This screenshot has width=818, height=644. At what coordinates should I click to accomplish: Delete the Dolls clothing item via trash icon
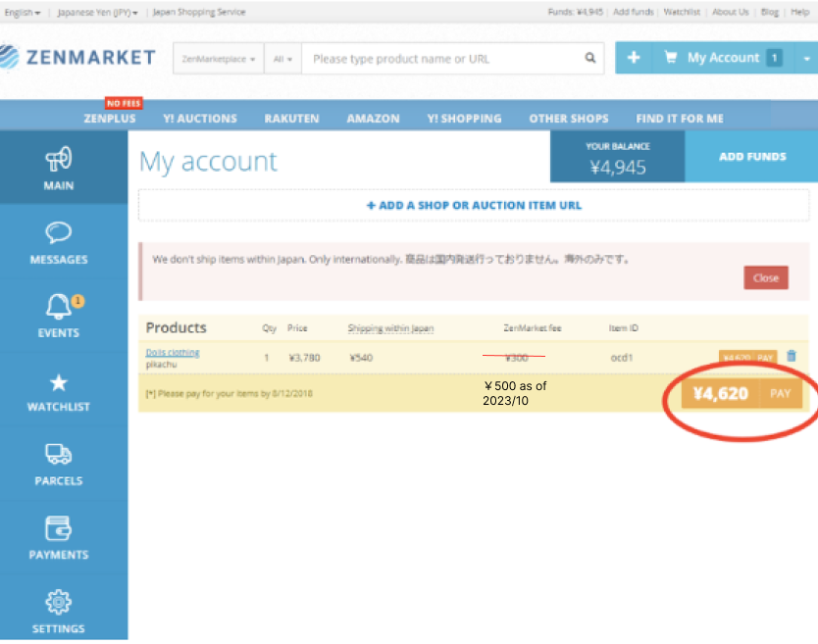coord(792,356)
